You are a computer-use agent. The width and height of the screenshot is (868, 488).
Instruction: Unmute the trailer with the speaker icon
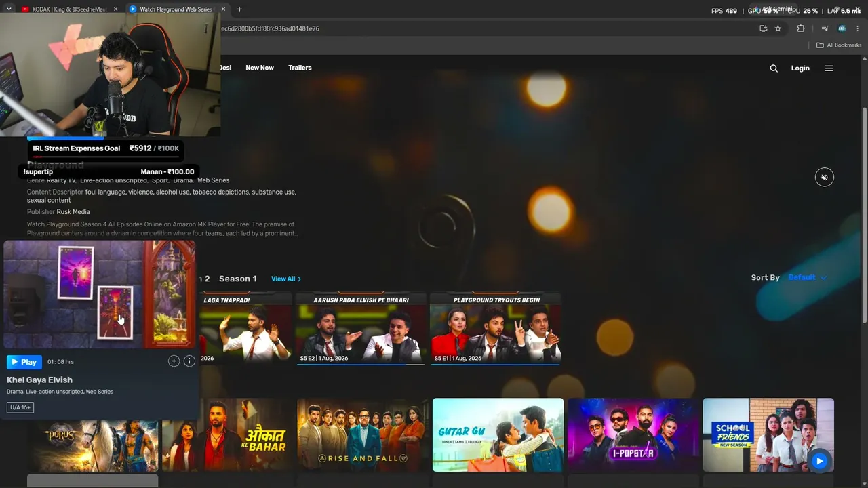click(x=825, y=178)
